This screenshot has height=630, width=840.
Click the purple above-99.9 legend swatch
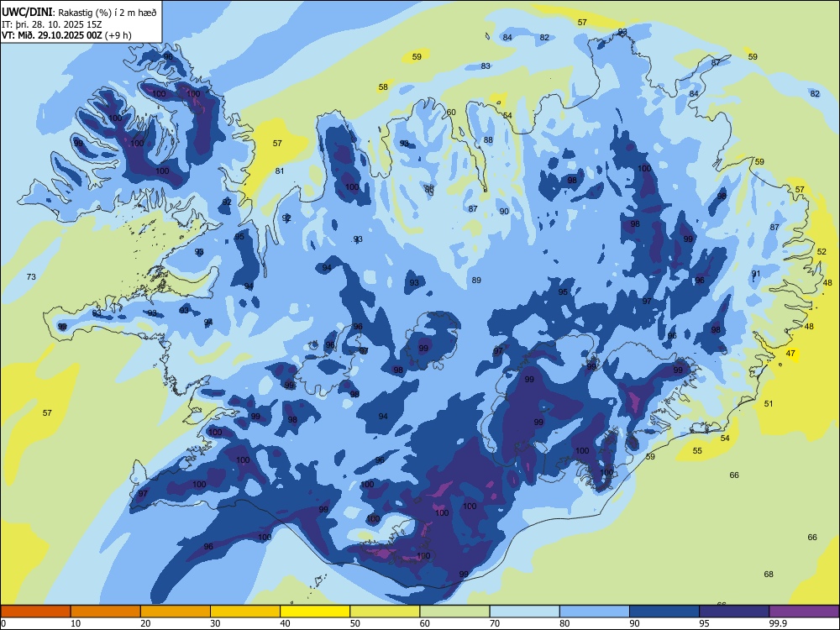click(804, 612)
